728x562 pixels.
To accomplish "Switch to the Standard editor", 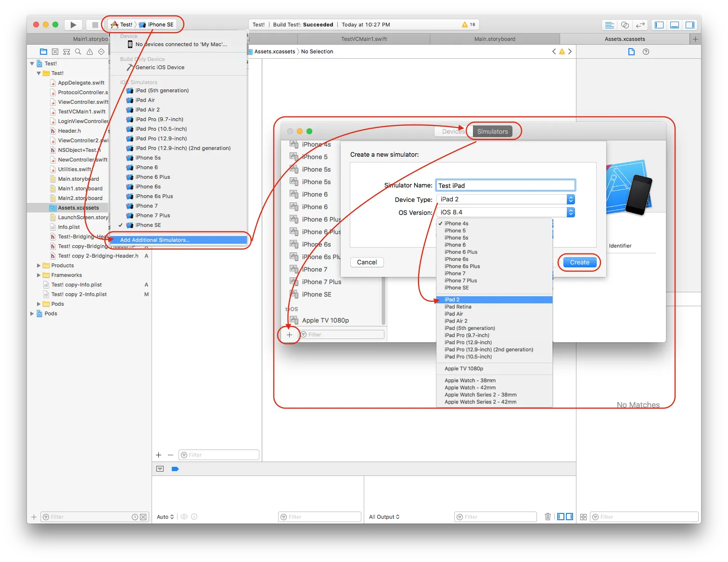I will pos(609,25).
